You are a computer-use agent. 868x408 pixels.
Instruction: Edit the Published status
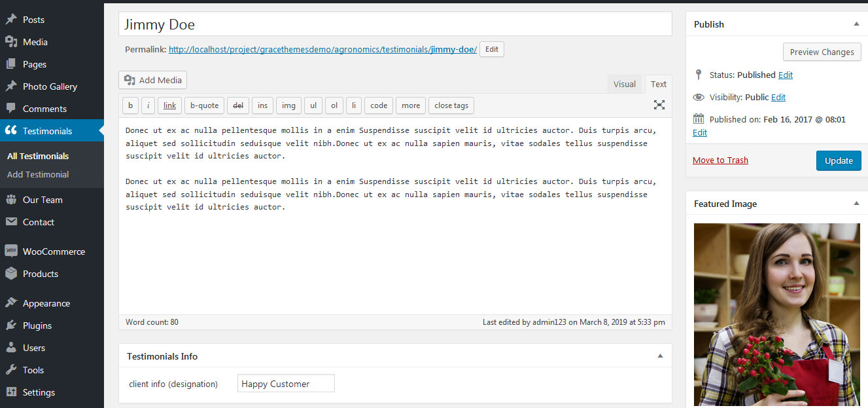tap(786, 75)
